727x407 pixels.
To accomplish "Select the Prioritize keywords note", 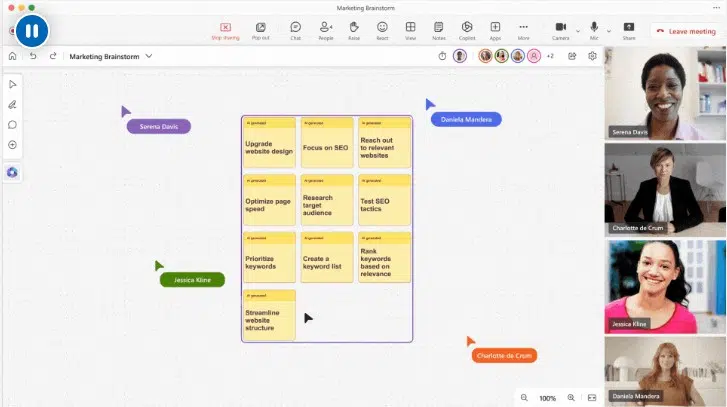I will point(269,257).
